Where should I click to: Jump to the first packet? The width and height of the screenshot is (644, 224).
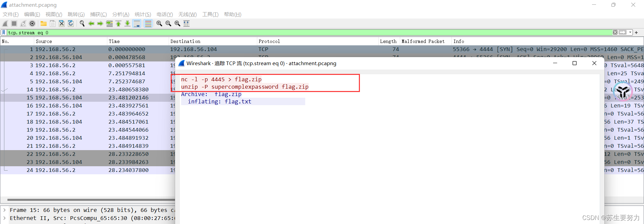118,24
